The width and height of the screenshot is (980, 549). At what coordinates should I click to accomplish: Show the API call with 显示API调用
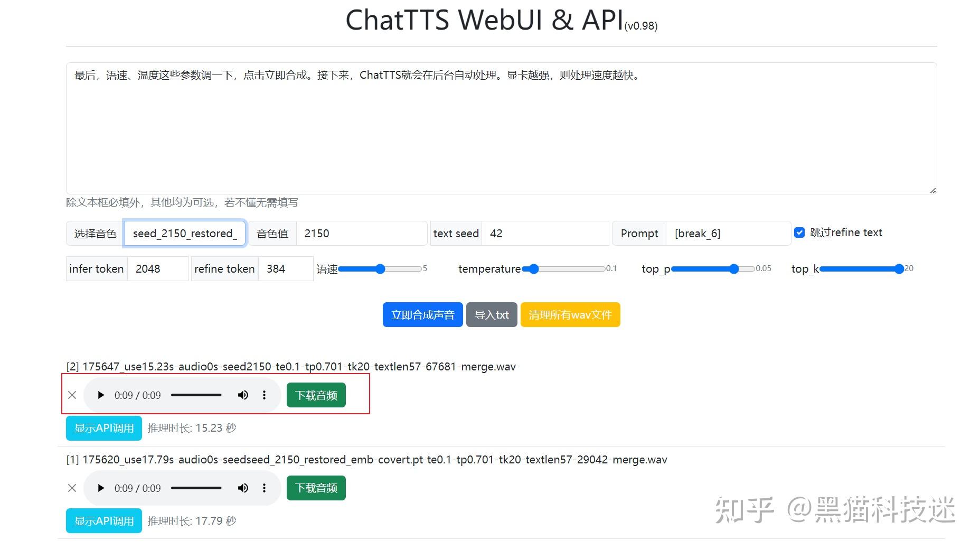point(103,428)
